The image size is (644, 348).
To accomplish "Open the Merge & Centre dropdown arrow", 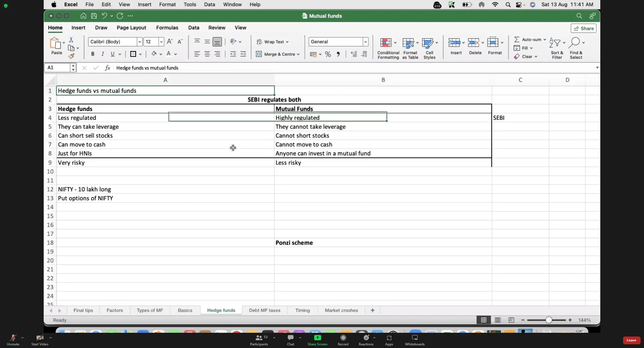I will [x=298, y=54].
